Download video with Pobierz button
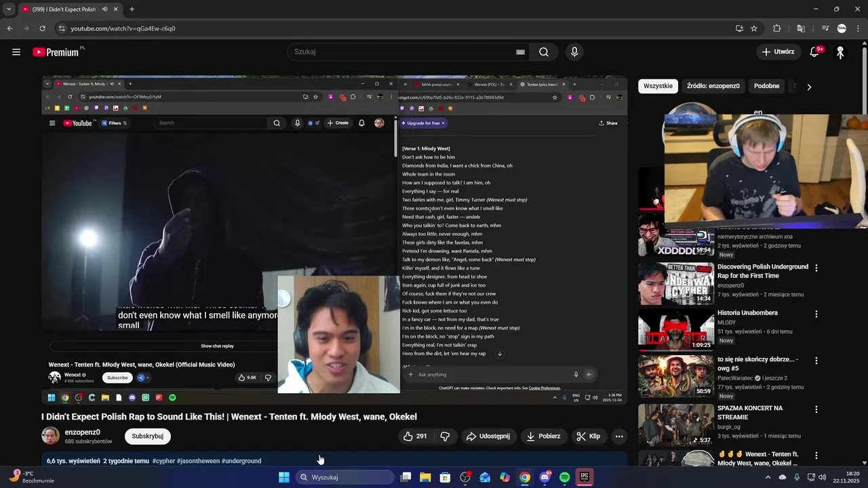 (544, 436)
